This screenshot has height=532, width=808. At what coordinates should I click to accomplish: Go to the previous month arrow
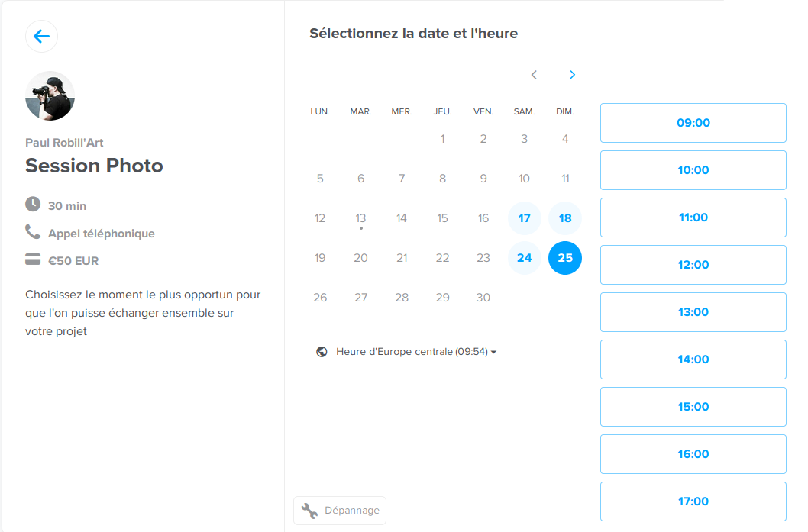click(x=534, y=75)
